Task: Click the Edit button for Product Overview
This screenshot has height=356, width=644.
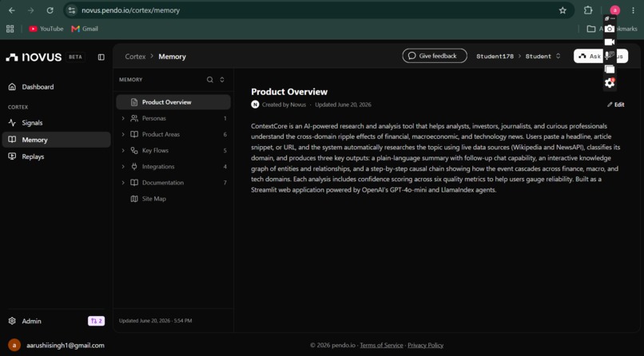Action: (x=616, y=105)
